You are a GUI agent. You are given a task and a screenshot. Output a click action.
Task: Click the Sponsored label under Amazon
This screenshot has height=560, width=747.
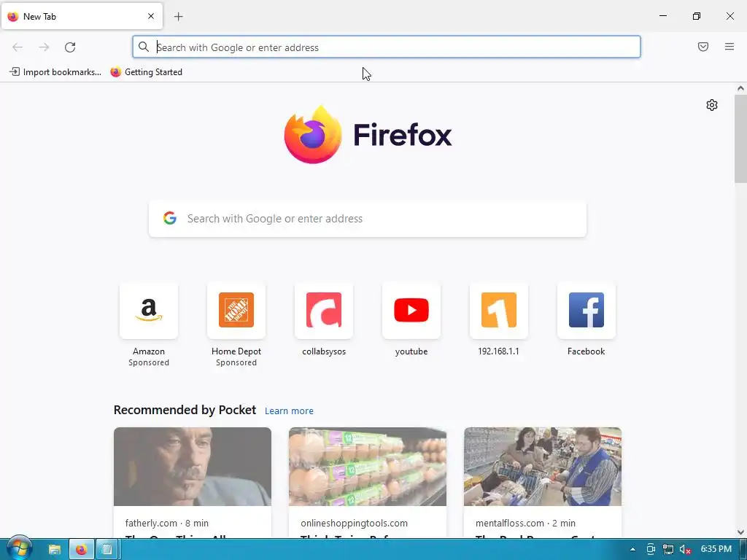tap(149, 362)
